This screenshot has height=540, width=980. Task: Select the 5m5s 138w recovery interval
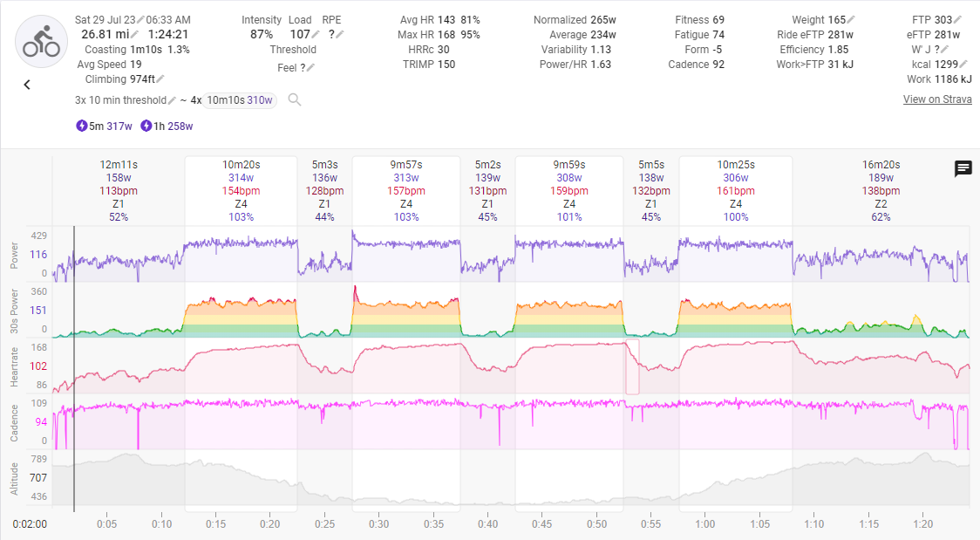click(x=650, y=191)
